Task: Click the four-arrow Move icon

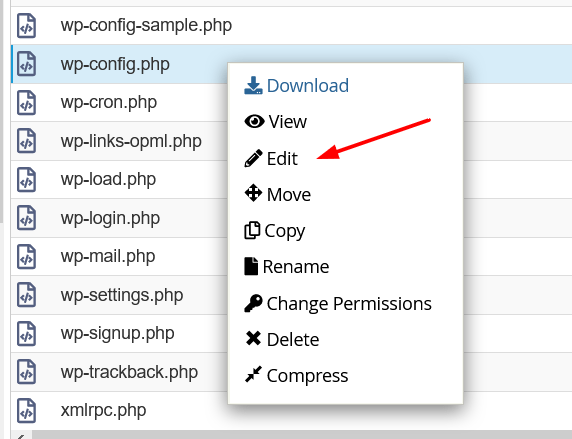Action: pos(253,193)
